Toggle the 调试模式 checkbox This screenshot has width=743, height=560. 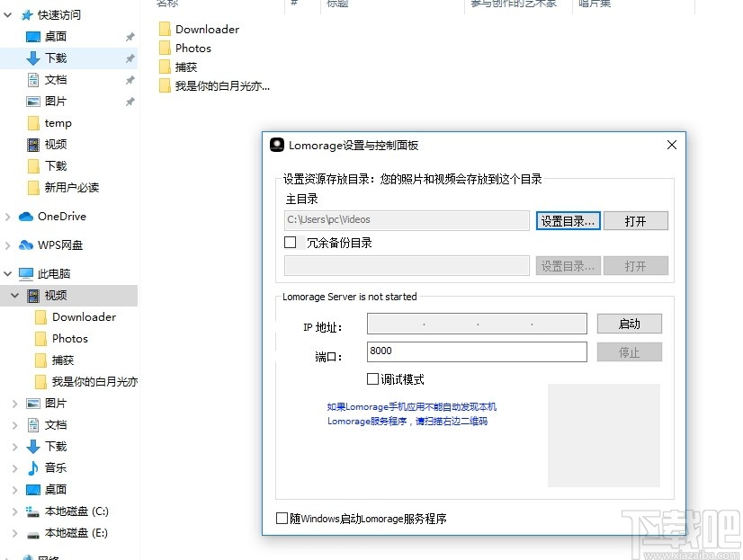coord(373,378)
